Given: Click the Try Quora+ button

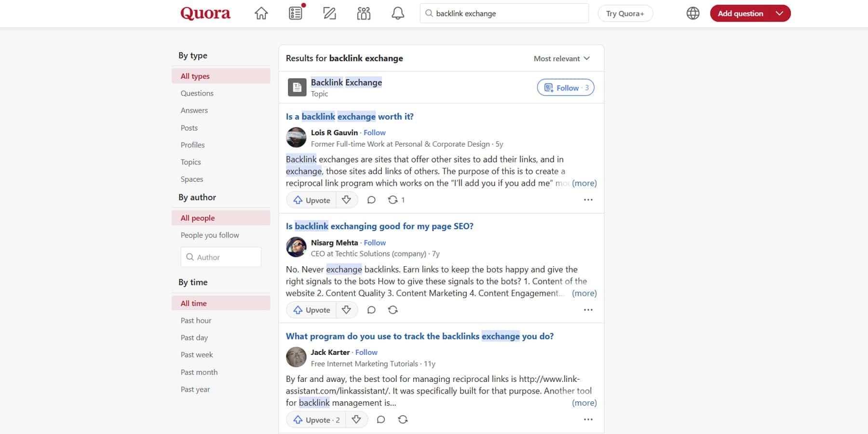Looking at the screenshot, I should tap(625, 13).
